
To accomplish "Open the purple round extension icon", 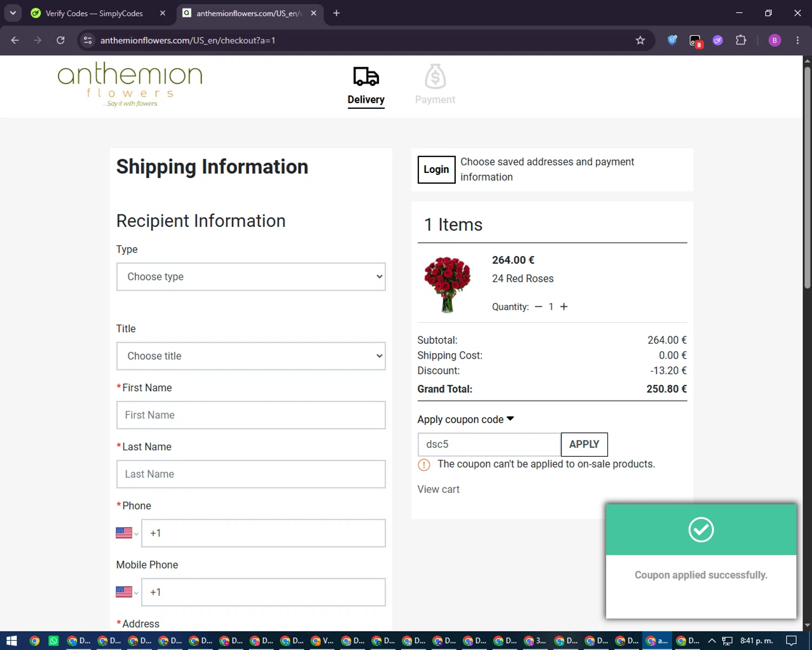I will click(718, 40).
